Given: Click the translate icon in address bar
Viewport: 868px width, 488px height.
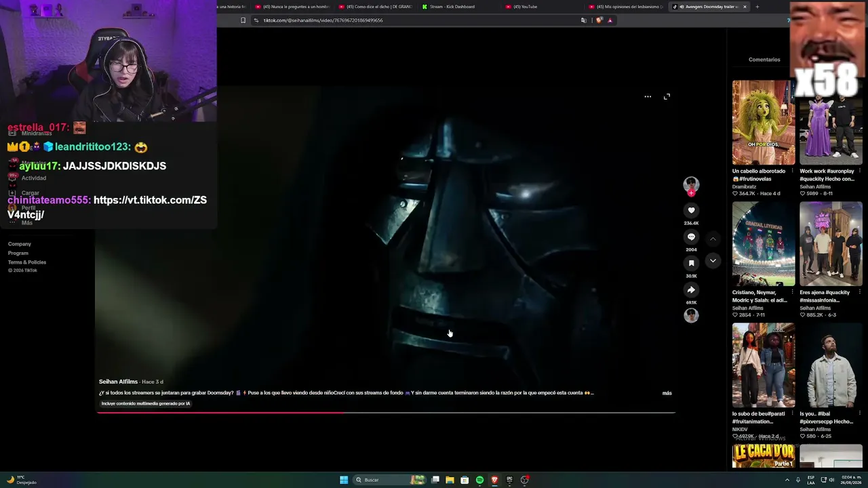Looking at the screenshot, I should pyautogui.click(x=583, y=20).
